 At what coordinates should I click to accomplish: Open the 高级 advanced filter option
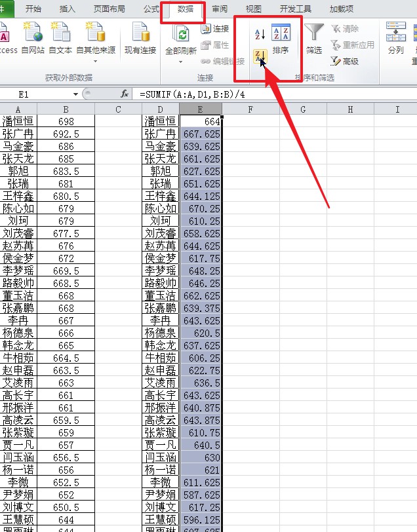[x=345, y=61]
